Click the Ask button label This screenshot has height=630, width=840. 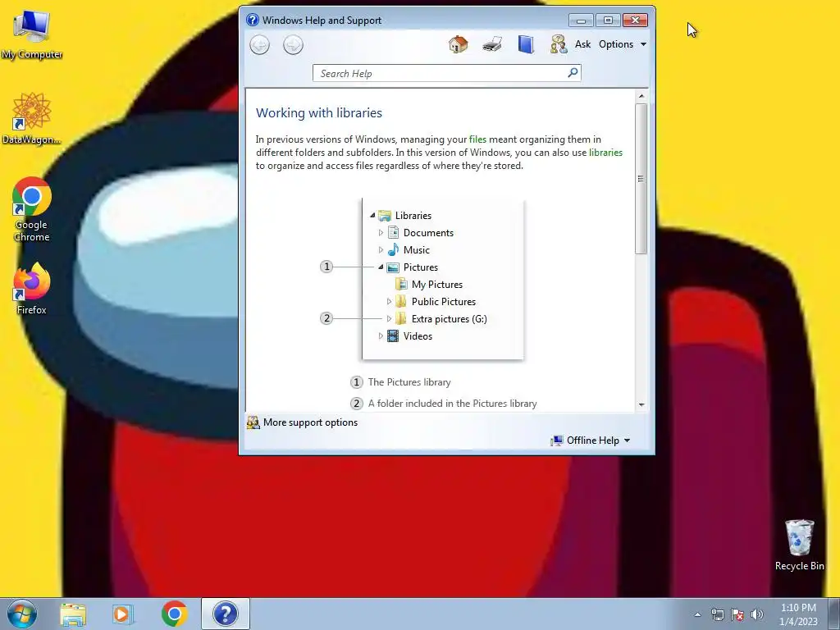583,44
